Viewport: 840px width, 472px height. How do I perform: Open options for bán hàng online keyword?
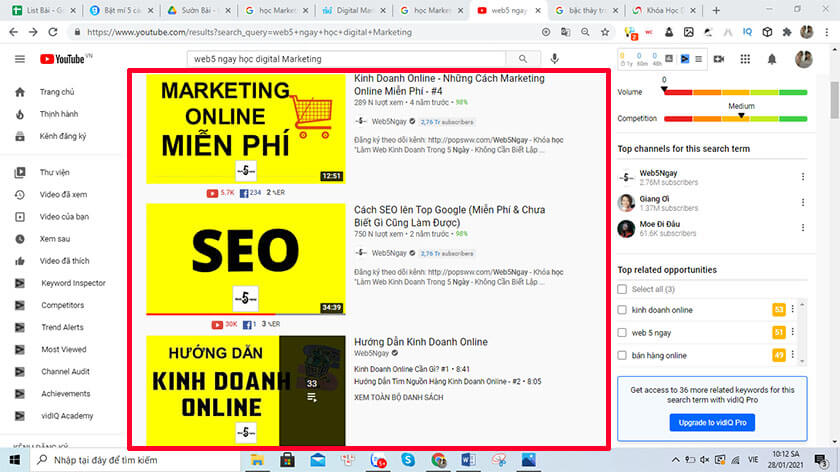pos(793,355)
